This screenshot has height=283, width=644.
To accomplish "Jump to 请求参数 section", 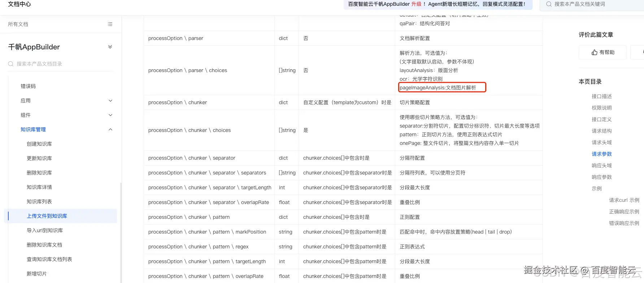I will 602,154.
